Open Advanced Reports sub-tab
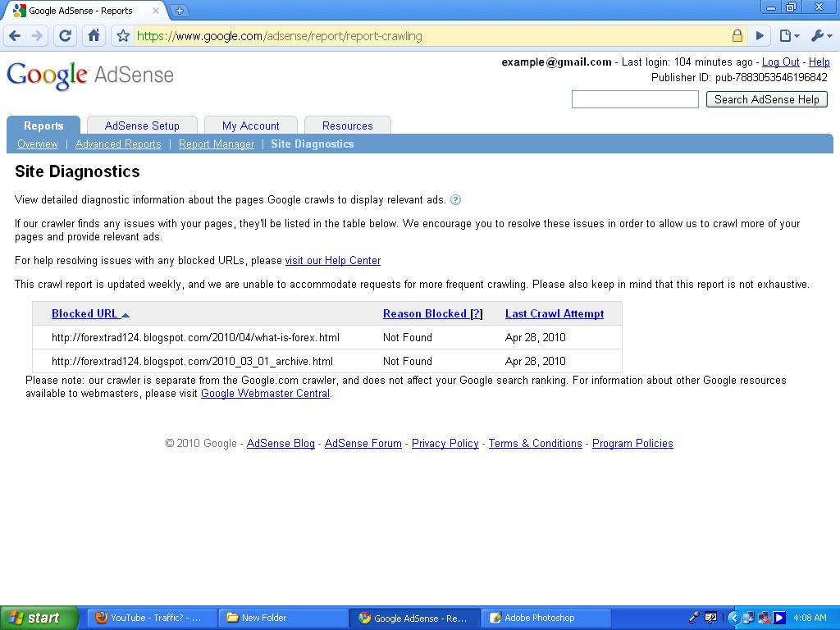The height and width of the screenshot is (630, 840). 118,144
